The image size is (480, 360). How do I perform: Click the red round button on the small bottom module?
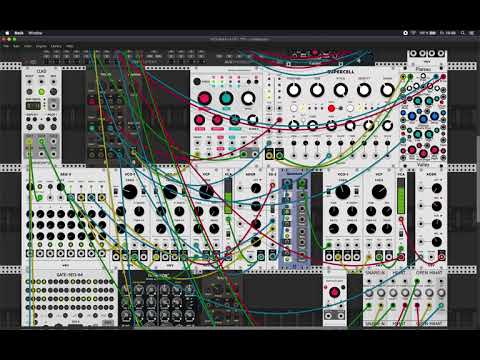click(334, 292)
